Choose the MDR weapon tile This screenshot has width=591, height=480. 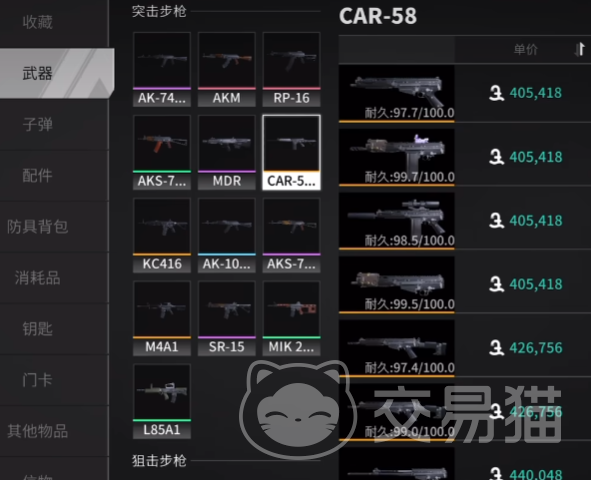(x=227, y=152)
